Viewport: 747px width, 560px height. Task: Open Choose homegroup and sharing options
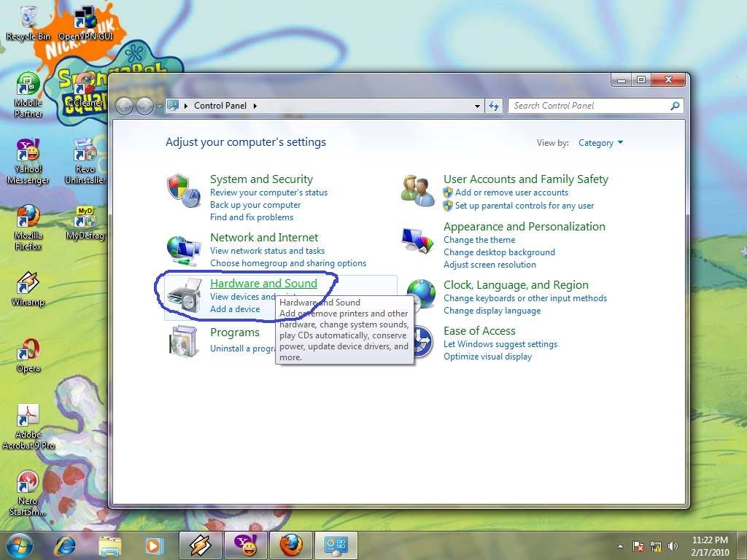pos(288,262)
